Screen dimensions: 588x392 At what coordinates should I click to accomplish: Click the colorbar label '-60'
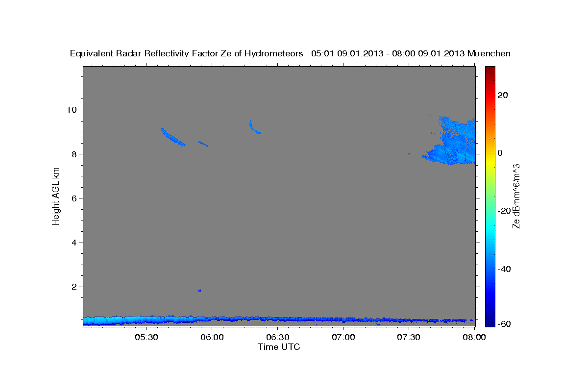pyautogui.click(x=504, y=324)
